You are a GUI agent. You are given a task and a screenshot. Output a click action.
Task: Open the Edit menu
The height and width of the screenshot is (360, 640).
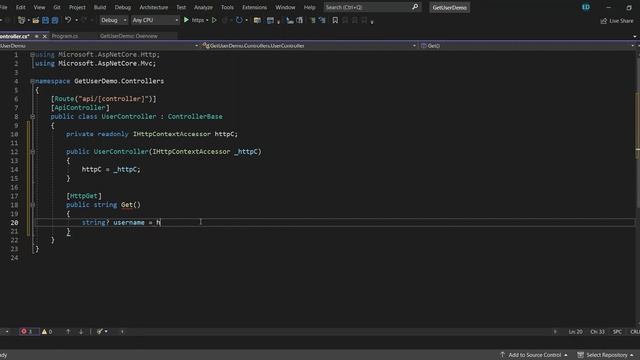(x=20, y=7)
